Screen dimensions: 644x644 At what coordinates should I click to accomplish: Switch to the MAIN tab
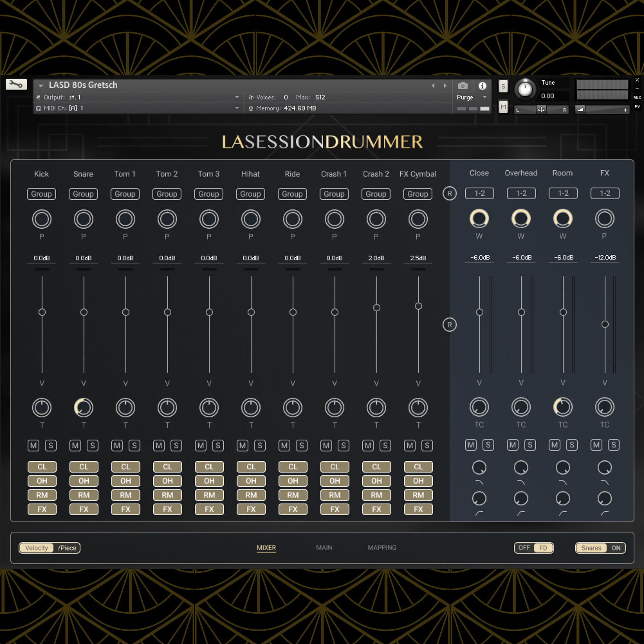(324, 548)
